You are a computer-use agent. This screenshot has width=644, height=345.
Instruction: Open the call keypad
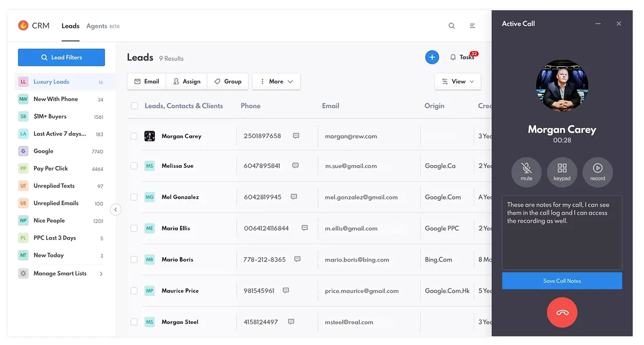[562, 172]
